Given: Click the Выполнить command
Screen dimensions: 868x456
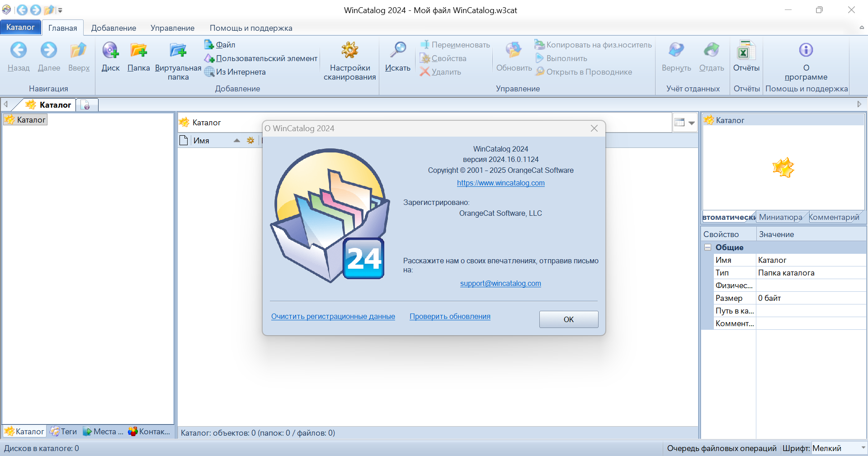Looking at the screenshot, I should pyautogui.click(x=561, y=58).
